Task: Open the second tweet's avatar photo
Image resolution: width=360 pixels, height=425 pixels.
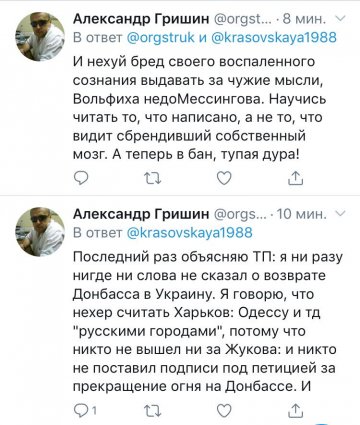Action: tap(40, 231)
